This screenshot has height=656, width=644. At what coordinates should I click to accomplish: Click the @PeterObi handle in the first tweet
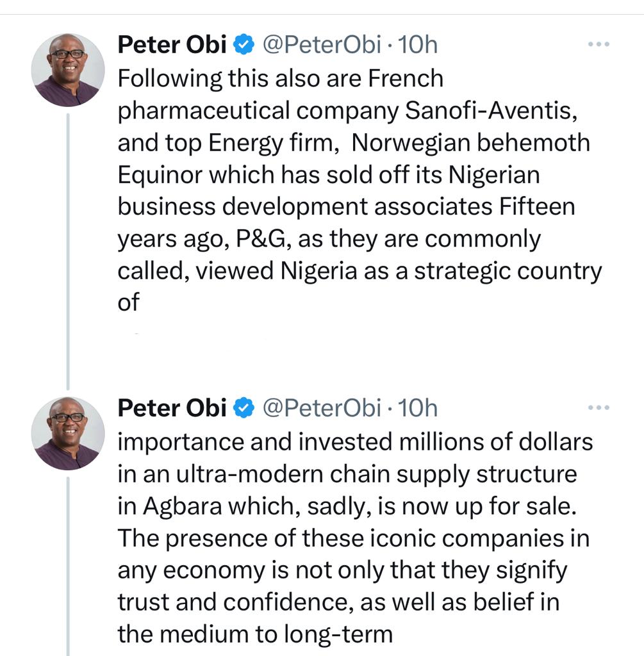322,45
